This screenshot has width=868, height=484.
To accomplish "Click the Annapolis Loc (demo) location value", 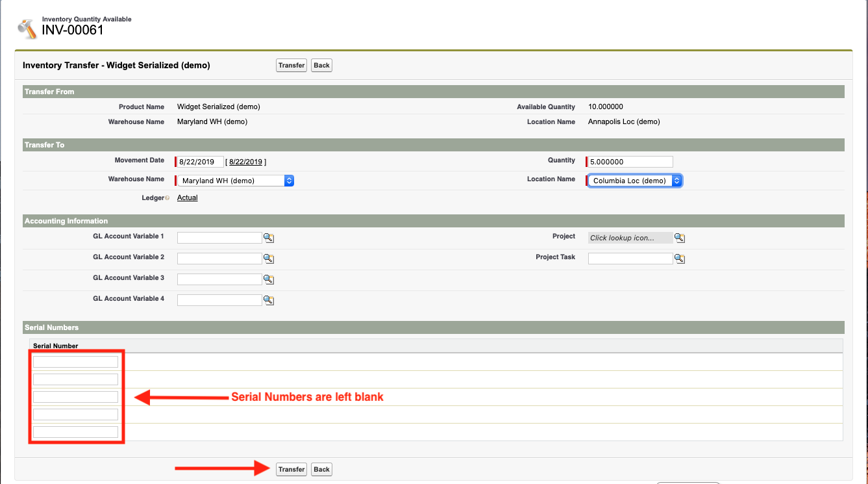I will coord(624,121).
